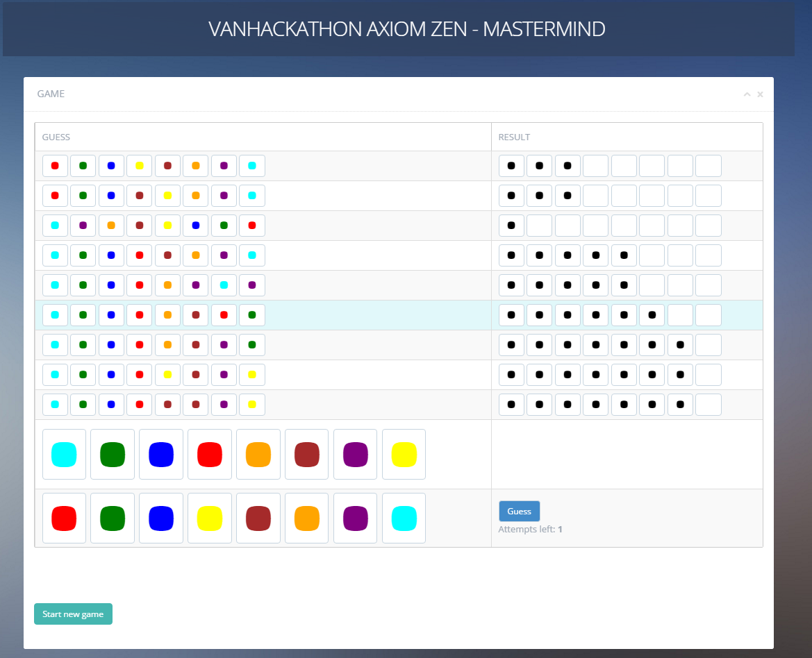Select the large green slot above the Guess row
Screen dimensions: 812x658
tap(113, 454)
